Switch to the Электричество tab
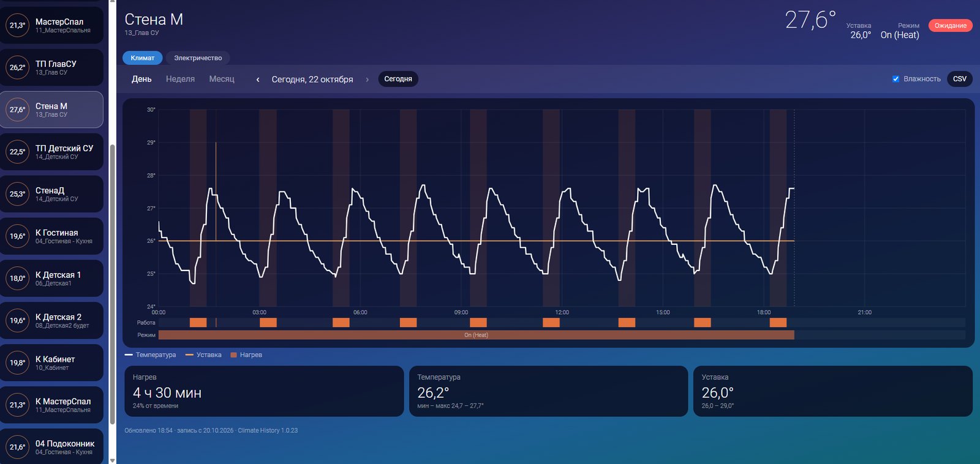980x464 pixels. coord(198,58)
